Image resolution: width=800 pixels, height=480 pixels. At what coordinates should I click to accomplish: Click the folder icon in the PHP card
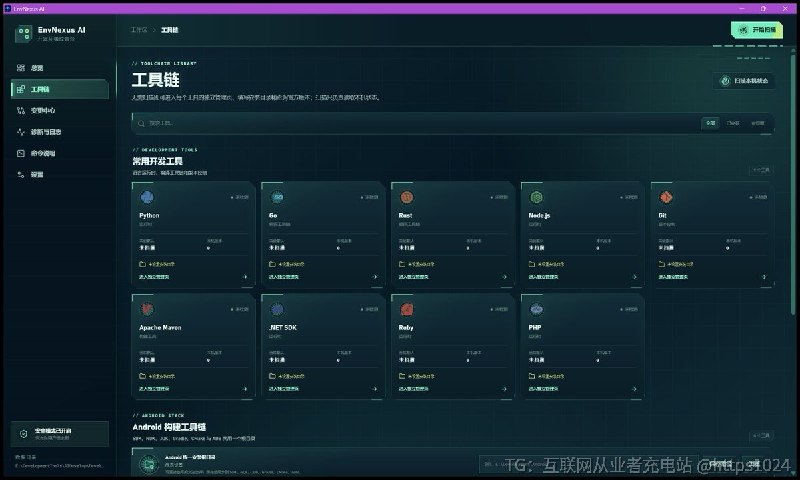[532, 376]
